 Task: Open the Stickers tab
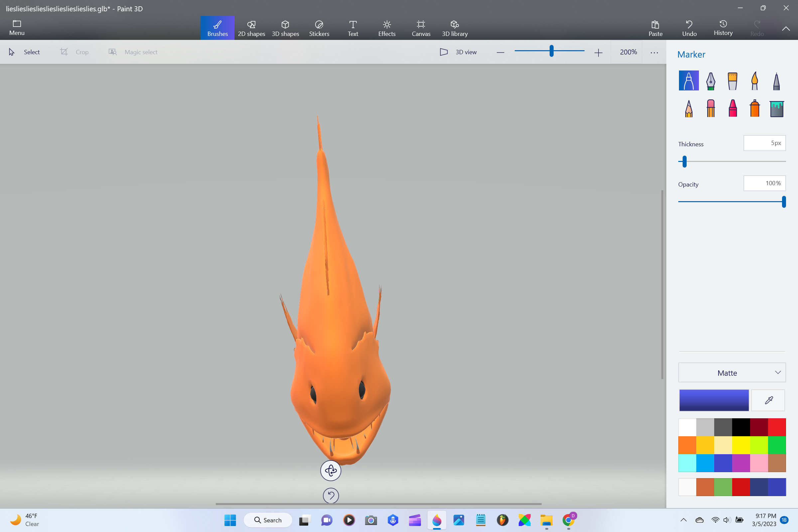pyautogui.click(x=319, y=28)
